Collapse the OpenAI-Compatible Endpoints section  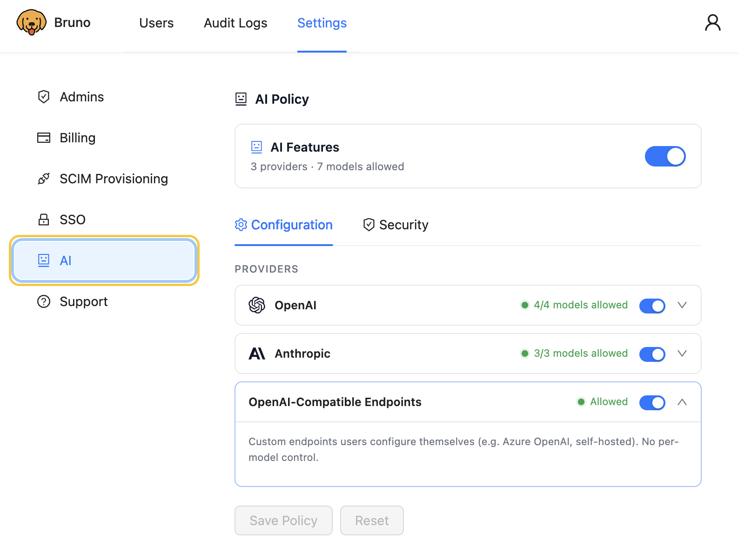682,402
